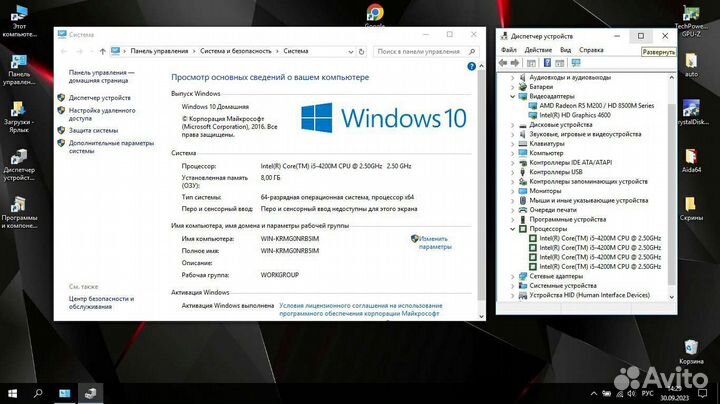This screenshot has height=404, width=720.
Task: Open the Справка menu
Action: pos(591,50)
